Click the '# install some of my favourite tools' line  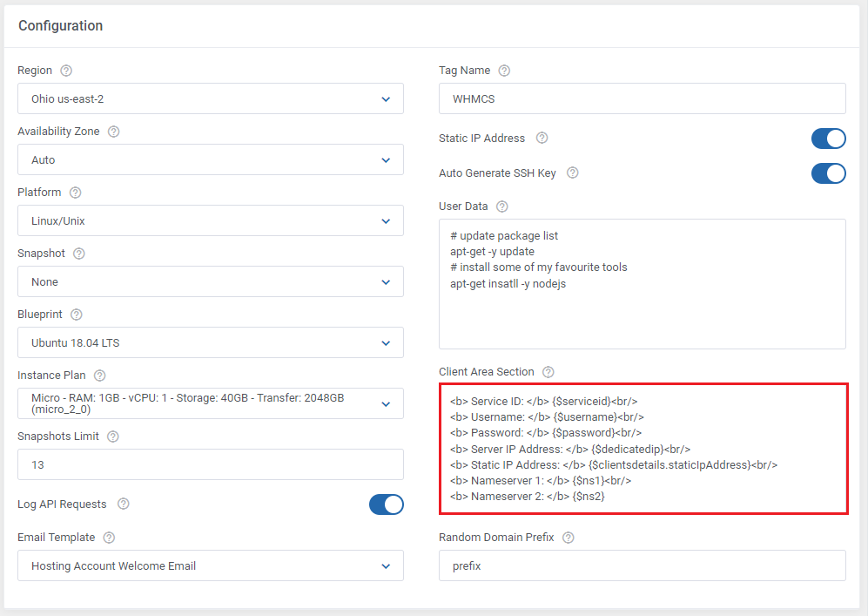pyautogui.click(x=539, y=267)
